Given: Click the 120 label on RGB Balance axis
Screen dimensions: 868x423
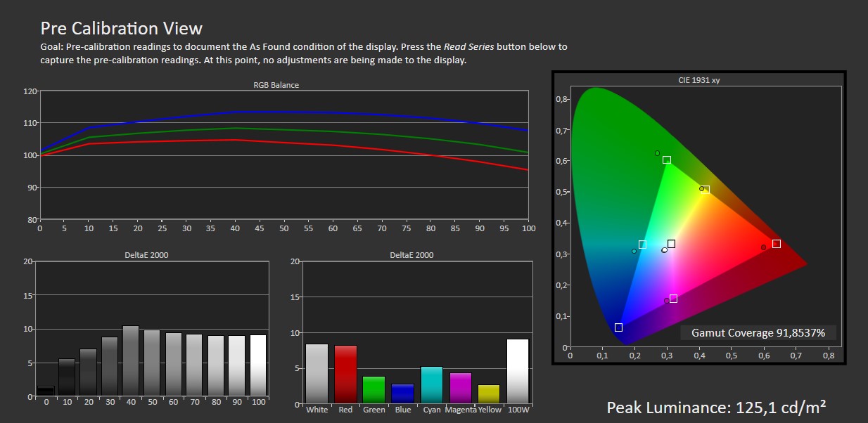Looking at the screenshot, I should coord(30,91).
